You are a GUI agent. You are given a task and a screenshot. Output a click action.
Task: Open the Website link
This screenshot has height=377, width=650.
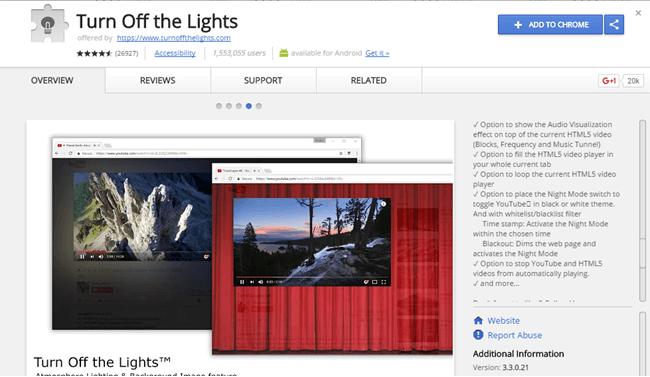pos(503,321)
